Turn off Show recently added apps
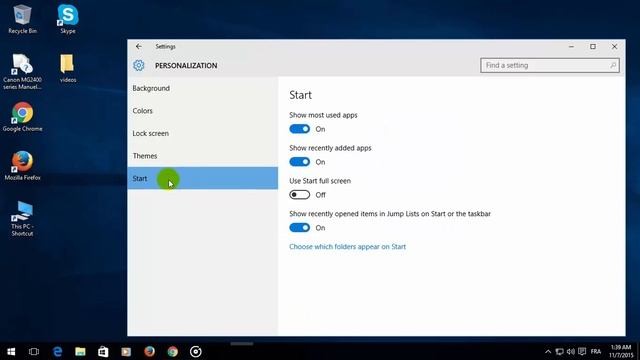640x360 pixels. pyautogui.click(x=300, y=162)
